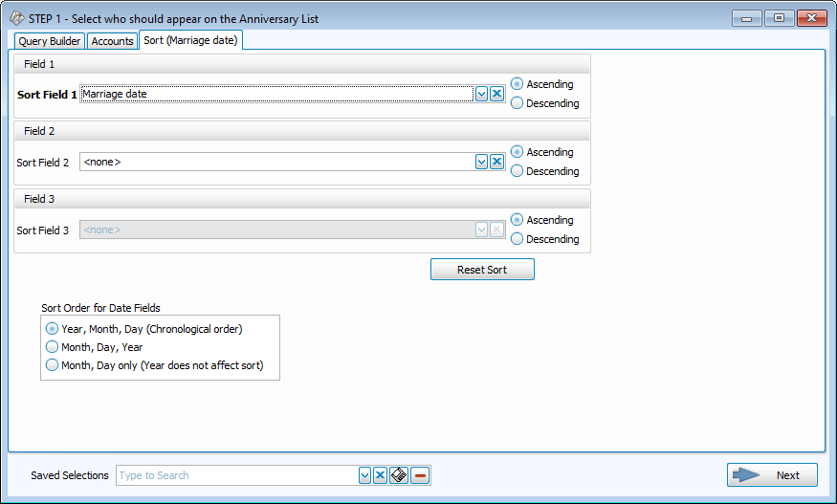
Task: Click the window title bar app icon
Action: (16, 18)
